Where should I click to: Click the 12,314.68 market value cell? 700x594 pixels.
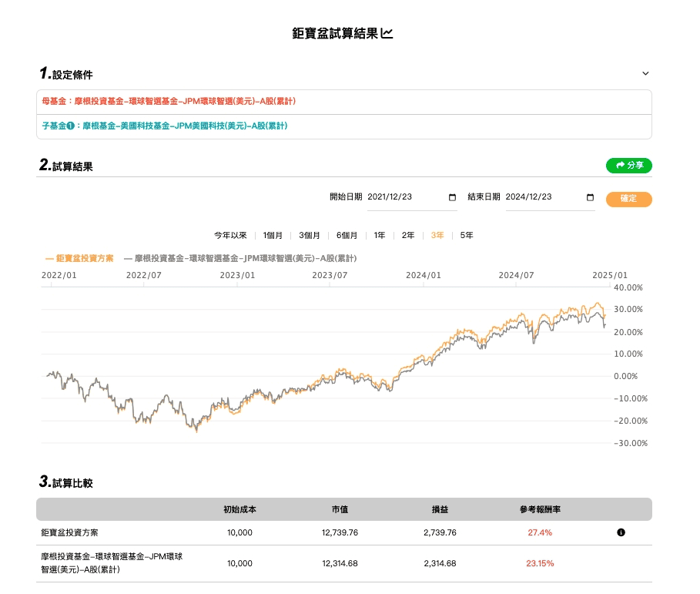point(340,564)
